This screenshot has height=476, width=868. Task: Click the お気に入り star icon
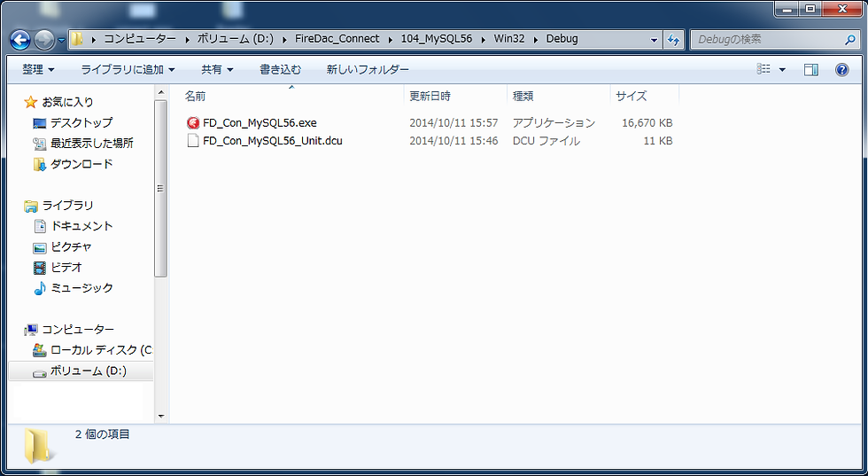(30, 102)
